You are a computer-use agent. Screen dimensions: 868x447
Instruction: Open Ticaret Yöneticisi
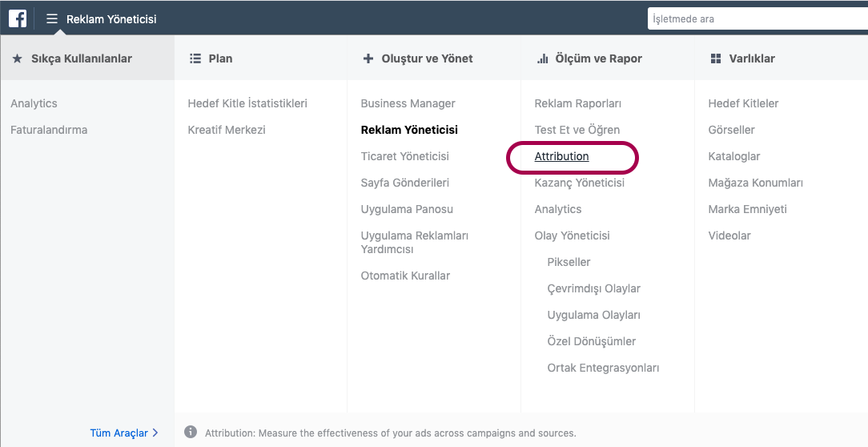pos(404,156)
